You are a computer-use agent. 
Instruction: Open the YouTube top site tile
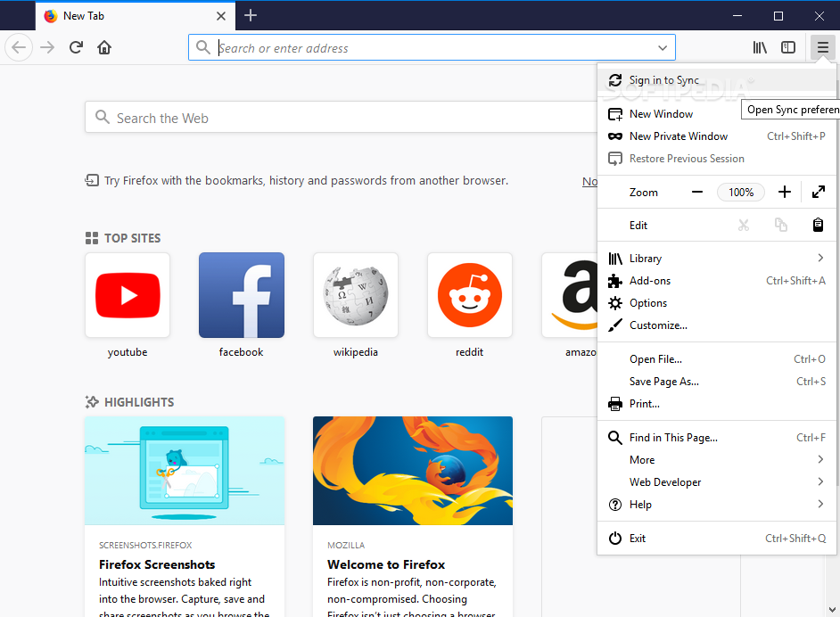pos(128,295)
